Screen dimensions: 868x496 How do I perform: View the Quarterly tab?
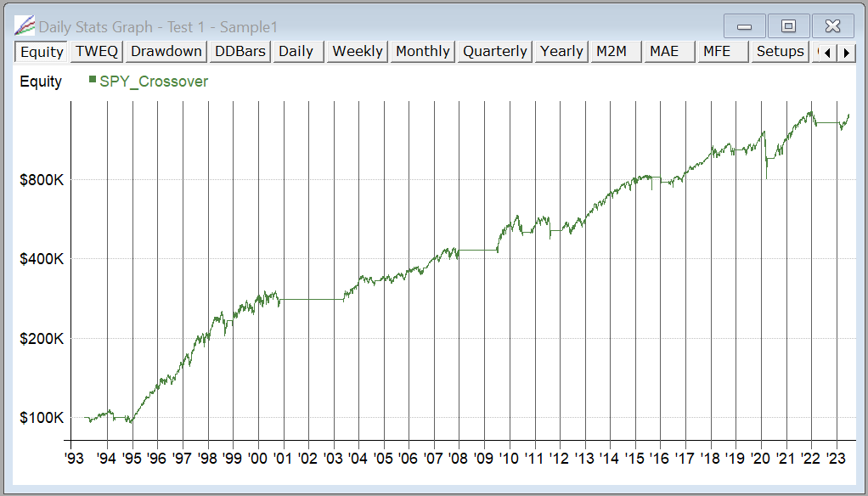point(495,52)
